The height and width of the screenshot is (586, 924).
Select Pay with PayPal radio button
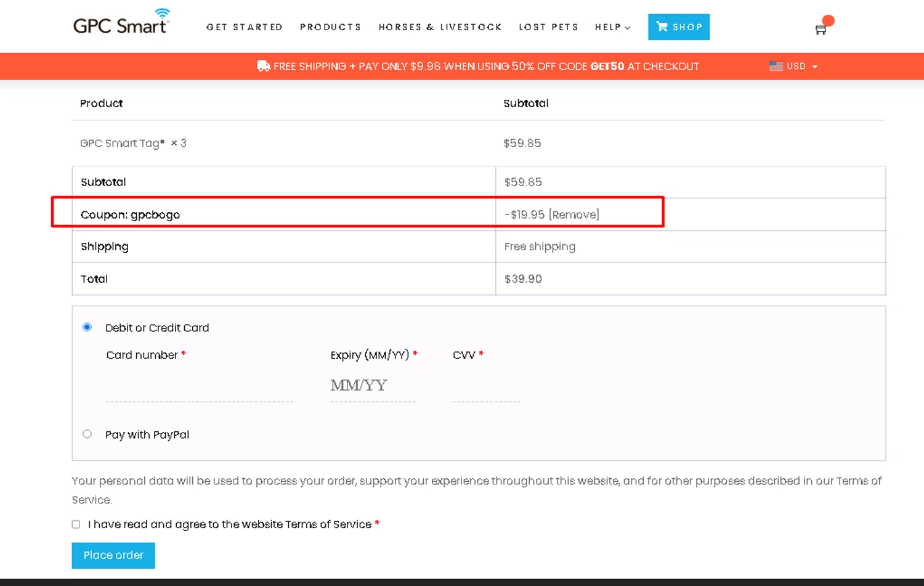(87, 434)
